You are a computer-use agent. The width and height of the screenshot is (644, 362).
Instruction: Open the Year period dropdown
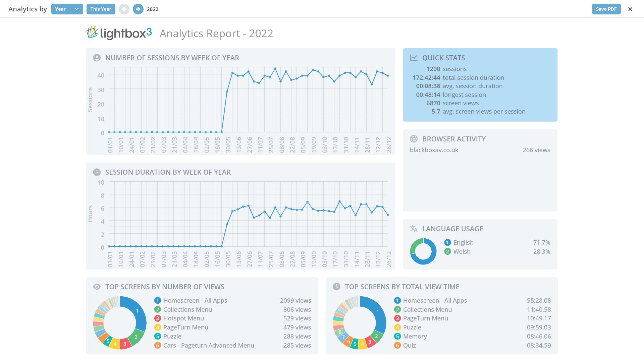click(x=67, y=9)
